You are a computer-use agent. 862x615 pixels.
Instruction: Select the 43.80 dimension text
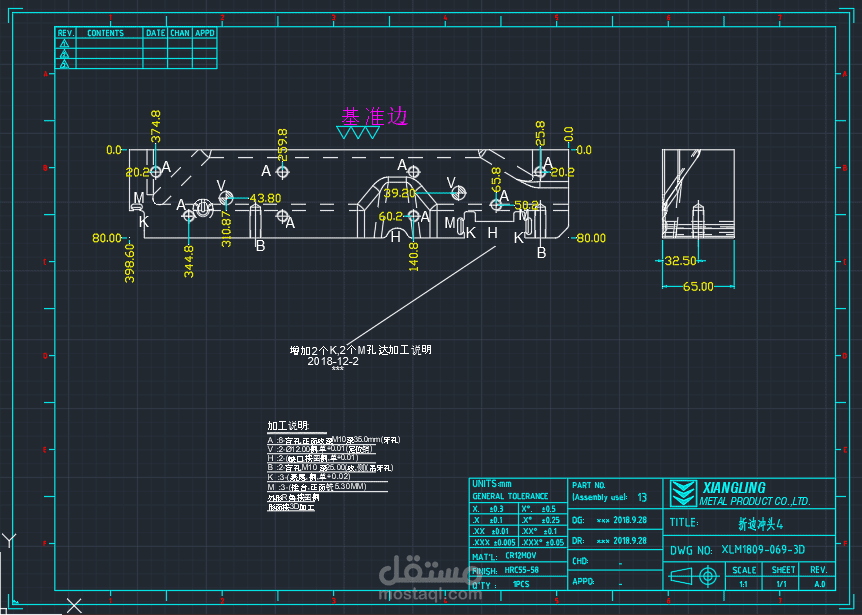pyautogui.click(x=266, y=198)
